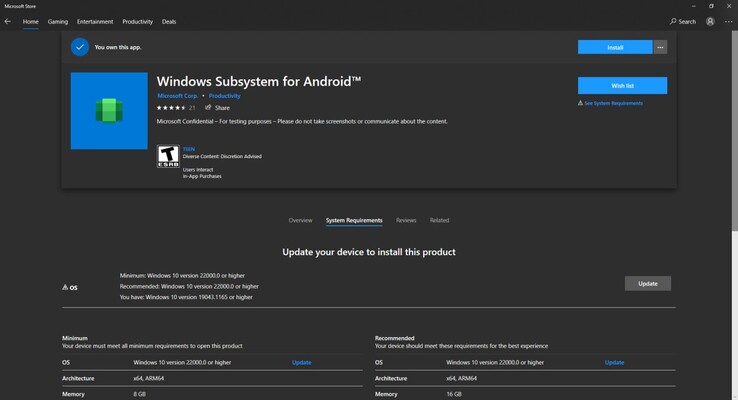Click the TEEN rating link
The image size is (738, 400).
189,149
